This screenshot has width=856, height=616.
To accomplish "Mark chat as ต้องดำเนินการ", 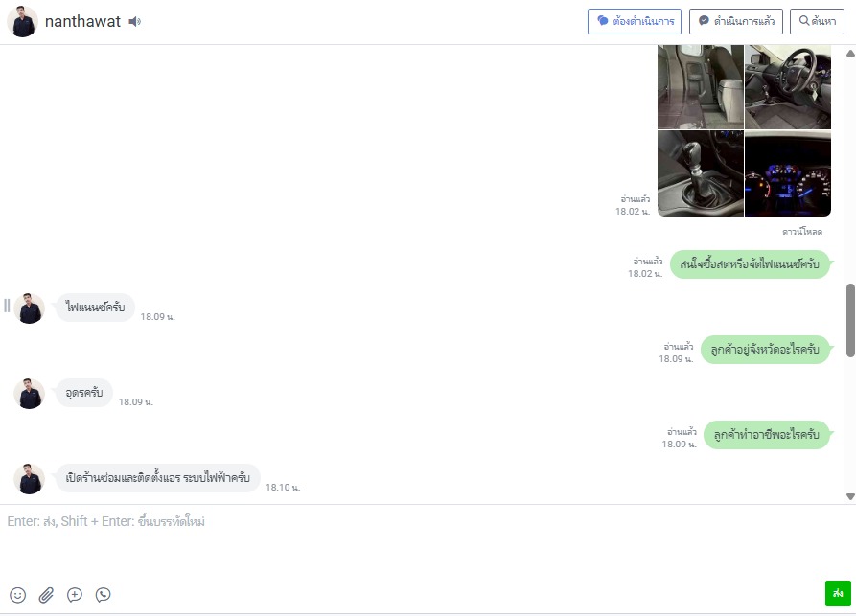I will point(635,21).
